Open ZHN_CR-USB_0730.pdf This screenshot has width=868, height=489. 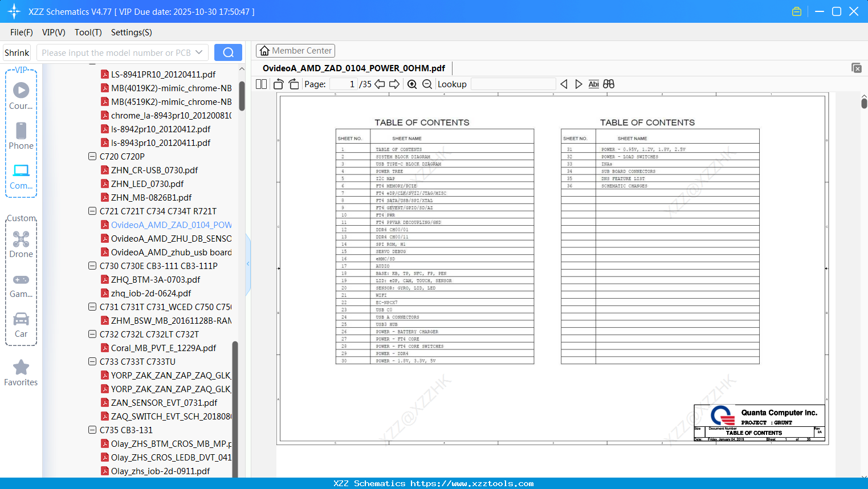click(154, 170)
